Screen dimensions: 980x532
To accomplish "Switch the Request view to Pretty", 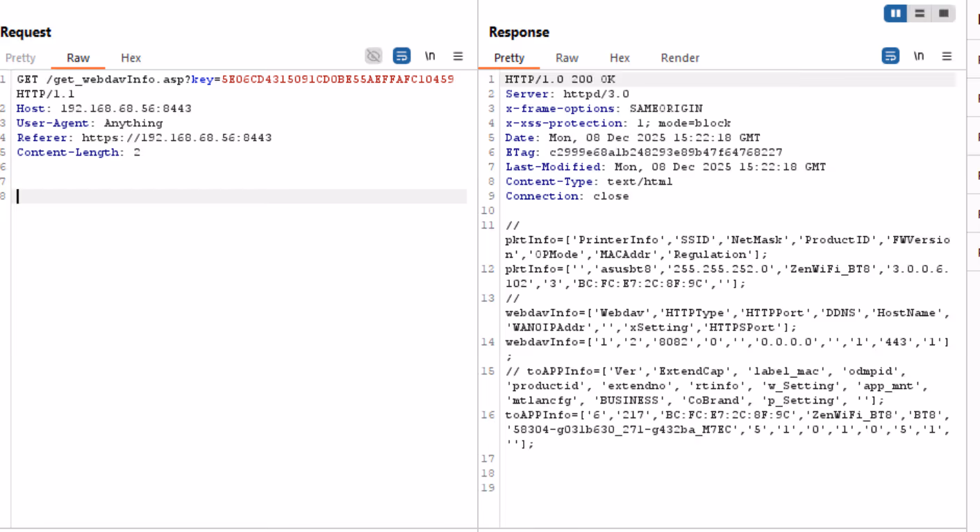I will [x=21, y=58].
